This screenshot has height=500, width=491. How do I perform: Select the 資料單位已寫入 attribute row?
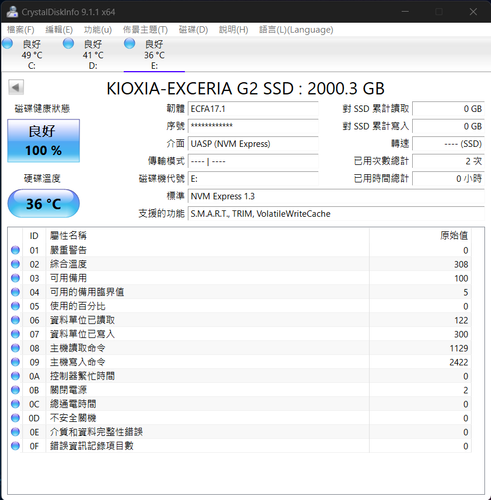click(x=240, y=334)
